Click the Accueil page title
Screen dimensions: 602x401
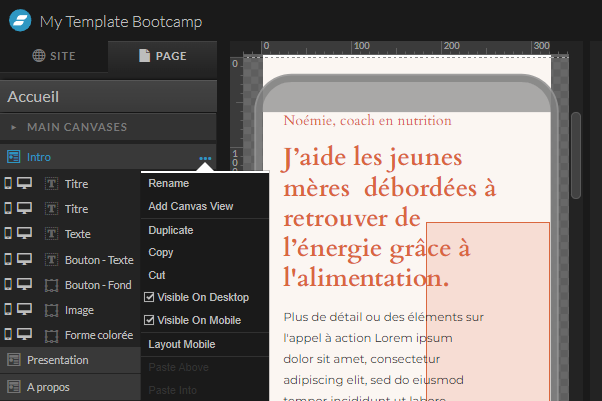(x=33, y=97)
